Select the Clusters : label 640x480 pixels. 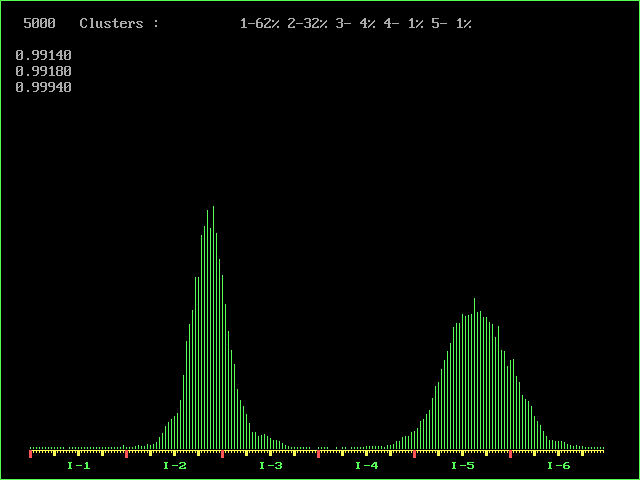[x=119, y=24]
